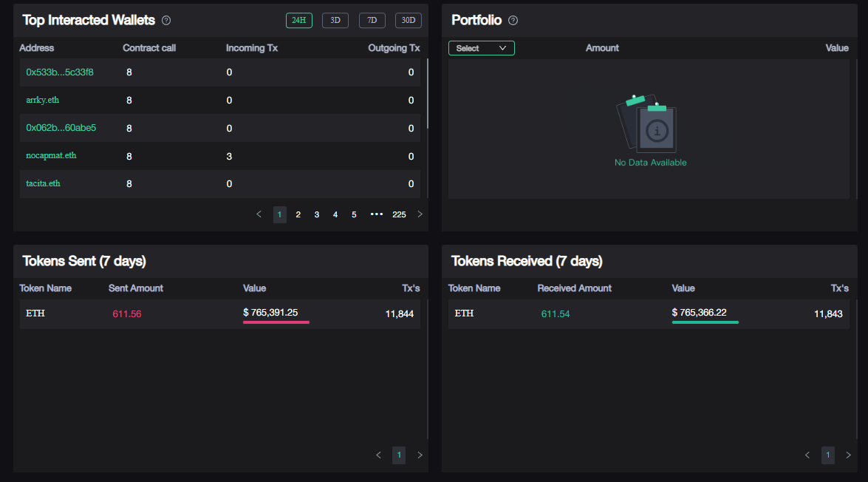
Task: Switch to the 3D time range
Action: coord(335,21)
